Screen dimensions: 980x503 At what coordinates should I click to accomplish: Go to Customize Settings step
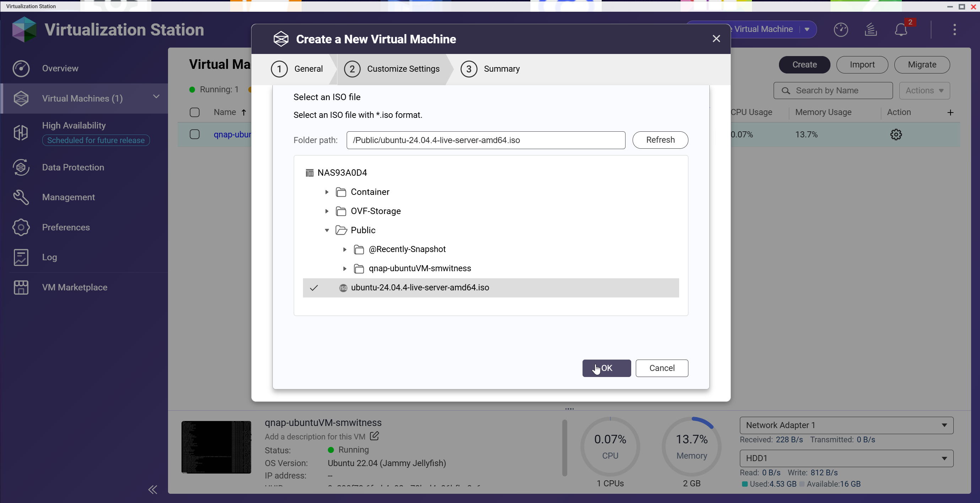tap(391, 69)
